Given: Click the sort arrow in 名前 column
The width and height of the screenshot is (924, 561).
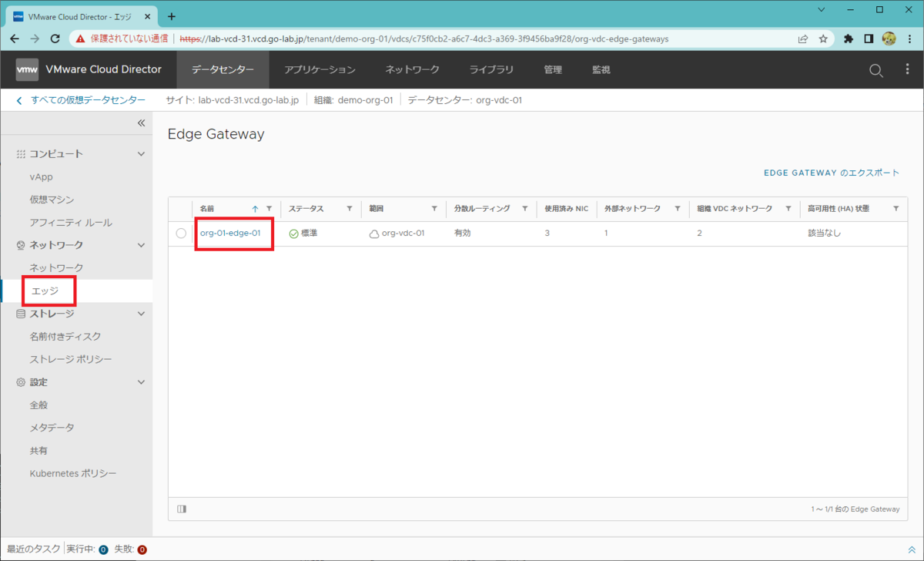Looking at the screenshot, I should [x=255, y=209].
